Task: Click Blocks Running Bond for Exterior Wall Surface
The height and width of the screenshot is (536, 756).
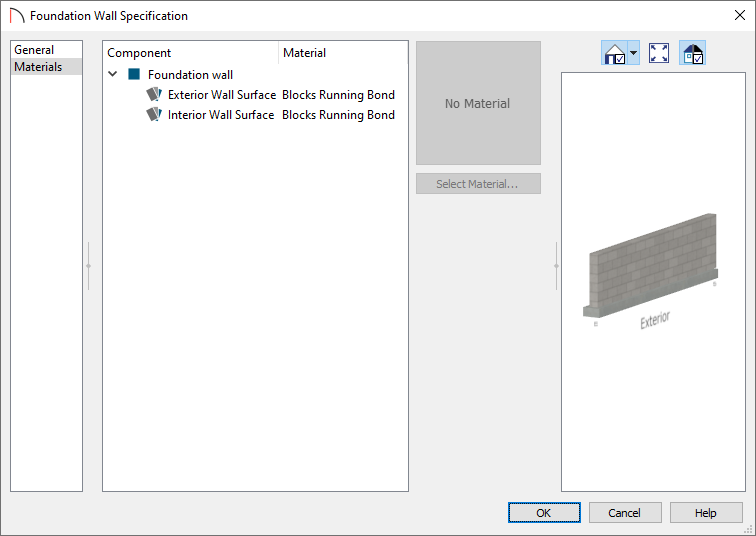Action: pyautogui.click(x=338, y=94)
